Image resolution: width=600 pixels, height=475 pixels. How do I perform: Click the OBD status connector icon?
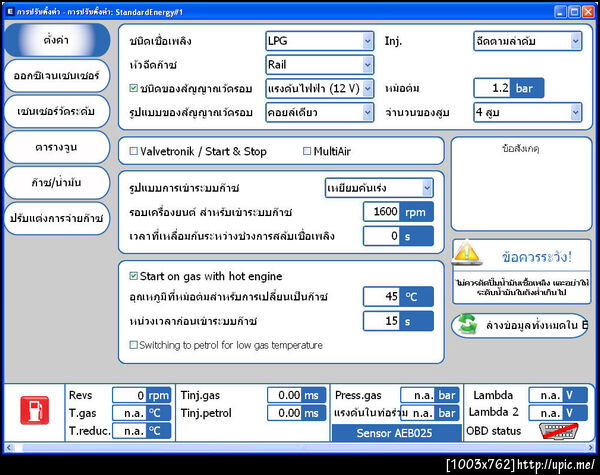pyautogui.click(x=558, y=431)
